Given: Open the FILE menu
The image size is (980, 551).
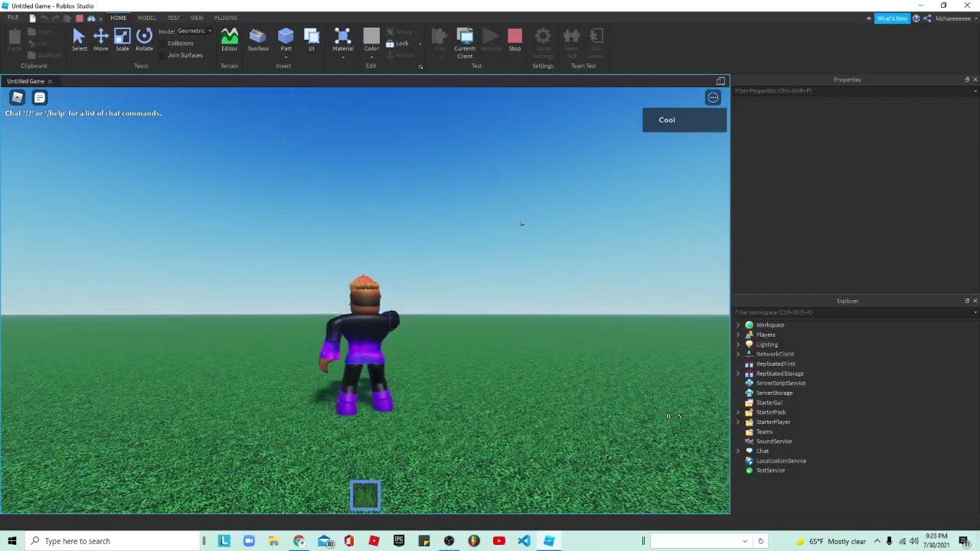Looking at the screenshot, I should point(13,18).
